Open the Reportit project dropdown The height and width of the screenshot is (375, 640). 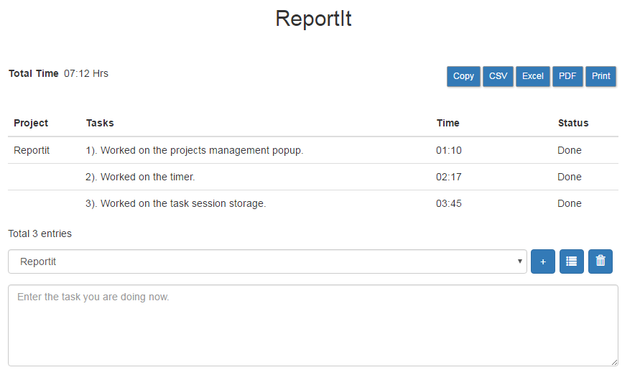point(267,262)
